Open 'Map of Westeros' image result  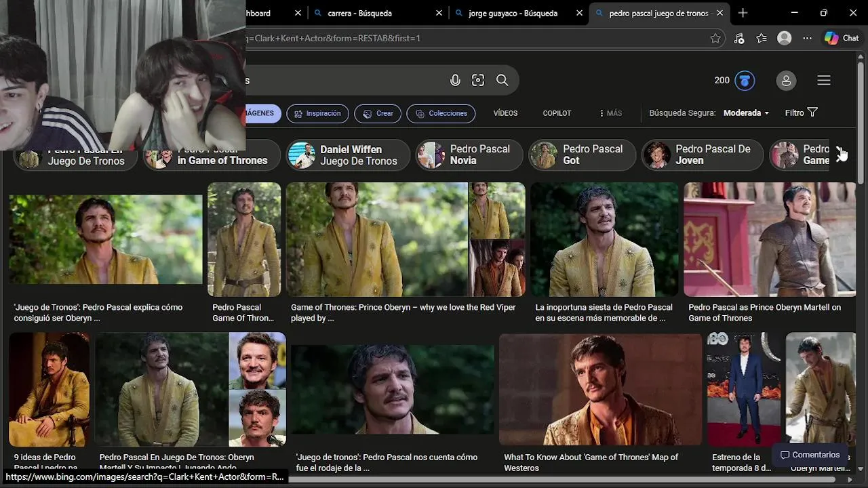pos(601,389)
